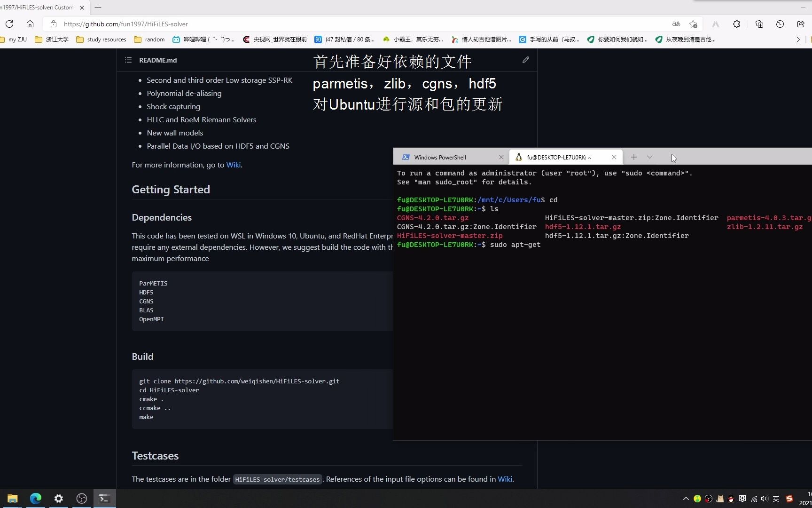The height and width of the screenshot is (508, 812).
Task: Click the pencil icon to edit README.md
Action: tap(525, 60)
